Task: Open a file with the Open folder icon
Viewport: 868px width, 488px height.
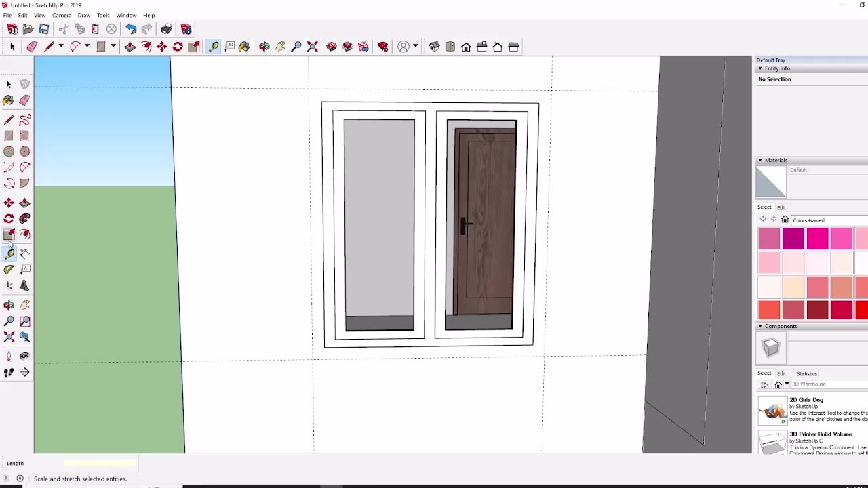Action: (28, 29)
